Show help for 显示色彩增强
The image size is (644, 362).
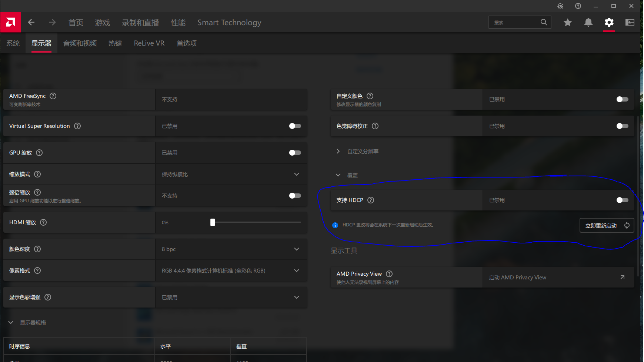pyautogui.click(x=48, y=297)
